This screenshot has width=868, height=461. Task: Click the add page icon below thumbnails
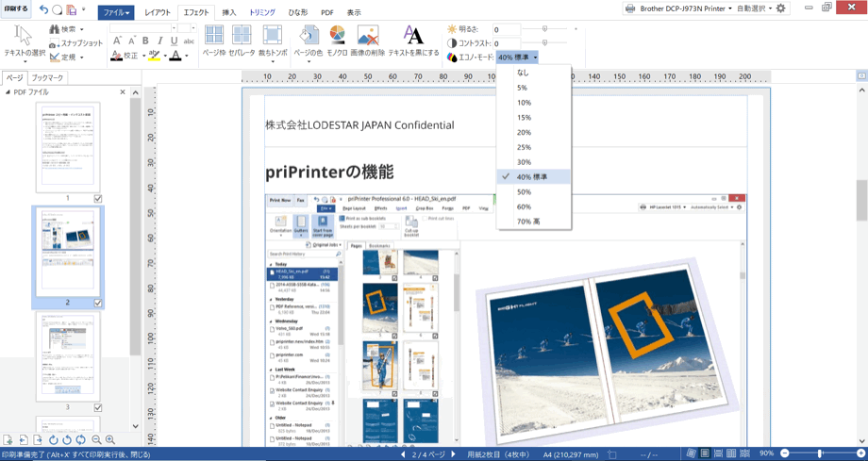tap(8, 440)
